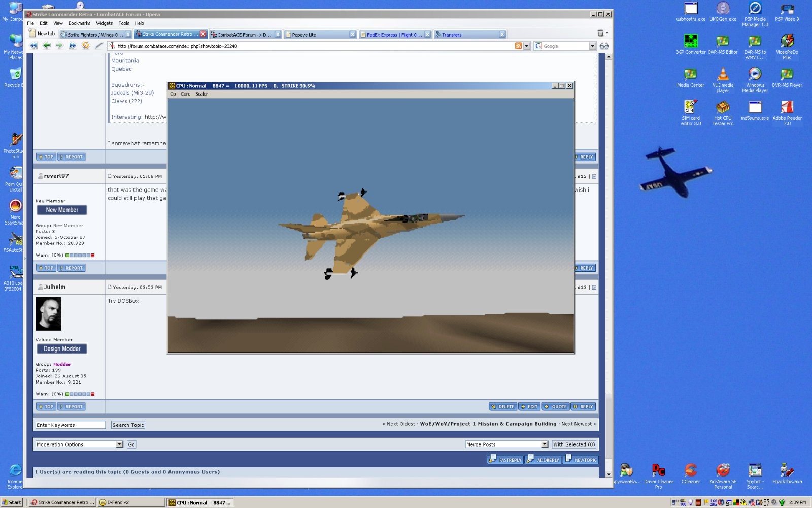Click the RSS feed icon in address bar

(518, 46)
